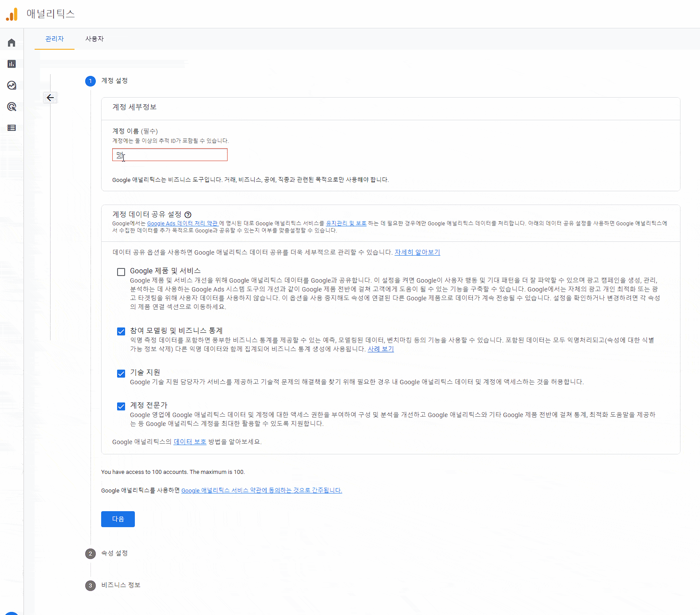Click the Google 제품 및 서비스 label

165,271
